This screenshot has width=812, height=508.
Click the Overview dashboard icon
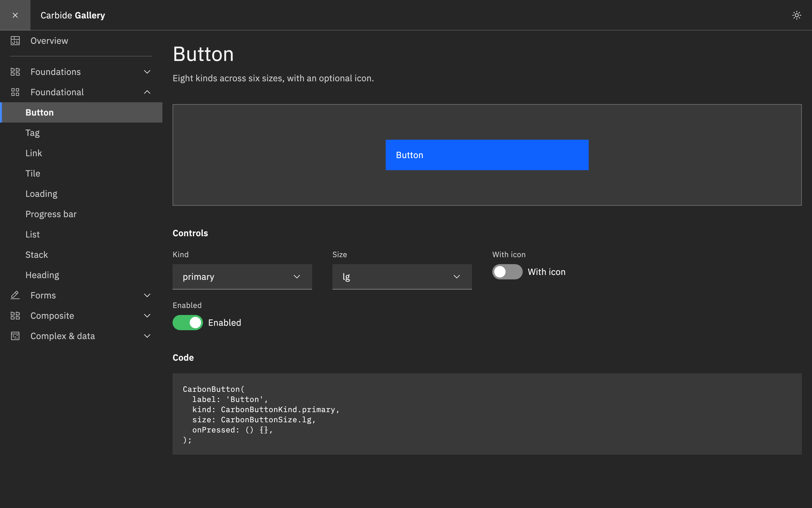tap(15, 41)
